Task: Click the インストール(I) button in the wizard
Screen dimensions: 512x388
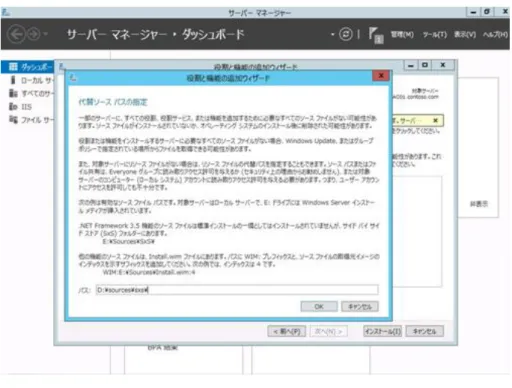Action: point(382,331)
